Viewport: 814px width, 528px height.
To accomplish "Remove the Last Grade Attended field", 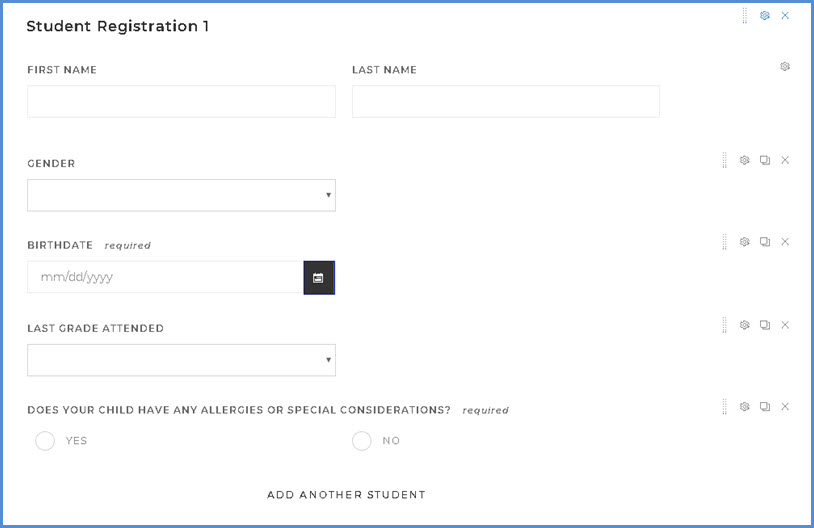I will [x=785, y=325].
